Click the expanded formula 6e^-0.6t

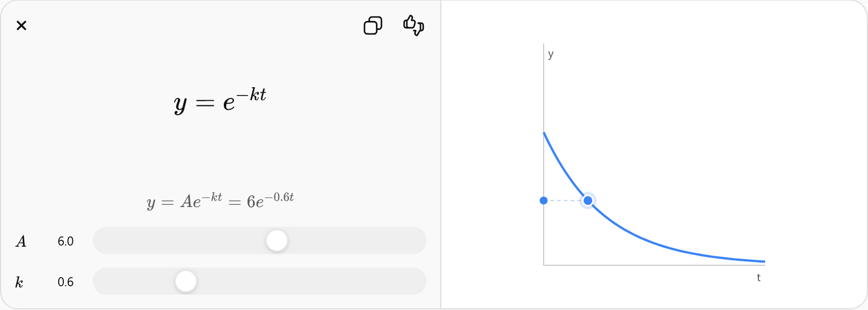(x=271, y=200)
